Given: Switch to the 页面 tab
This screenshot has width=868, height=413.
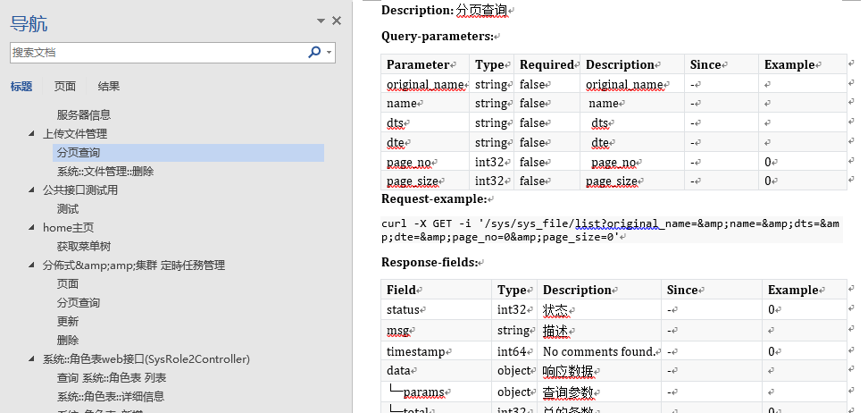Looking at the screenshot, I should 64,87.
